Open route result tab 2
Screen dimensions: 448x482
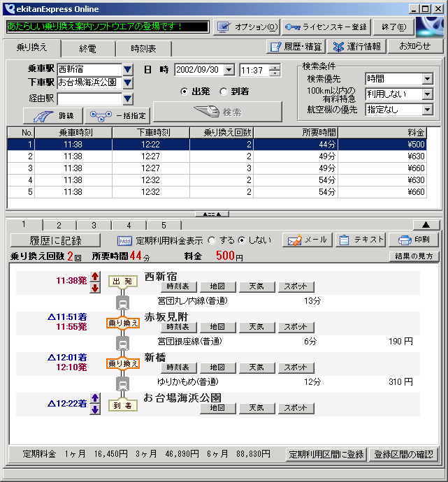(59, 226)
